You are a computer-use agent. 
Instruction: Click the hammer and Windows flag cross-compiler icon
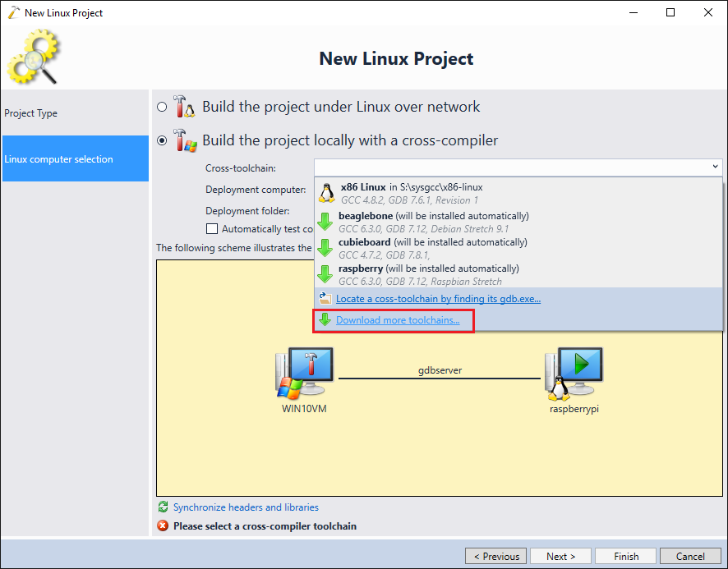coord(185,140)
